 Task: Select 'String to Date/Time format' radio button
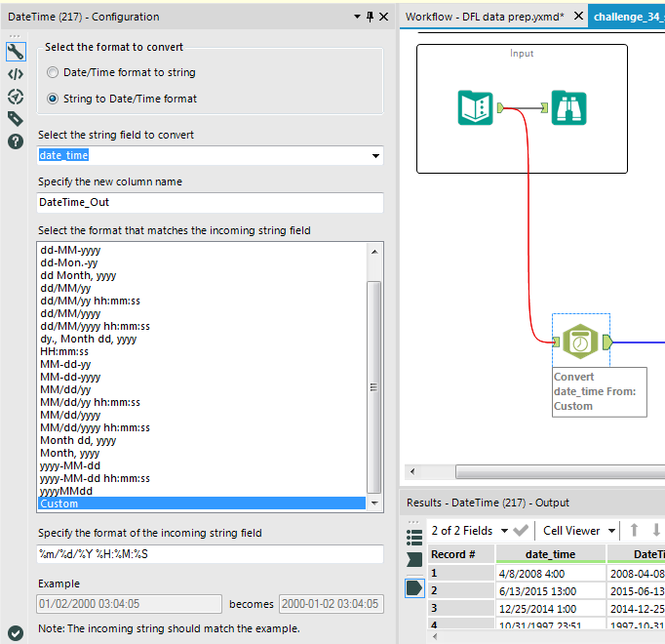tap(53, 99)
